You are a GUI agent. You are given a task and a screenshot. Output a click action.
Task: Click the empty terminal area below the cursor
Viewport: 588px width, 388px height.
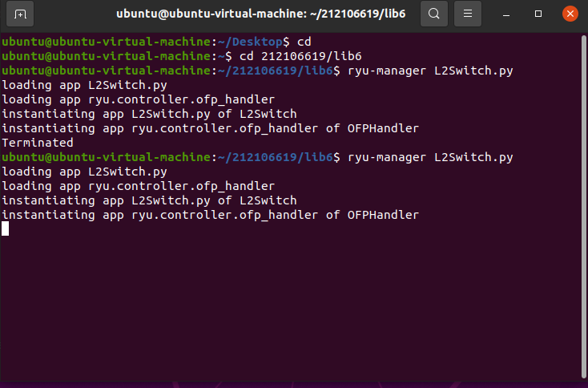click(288, 313)
